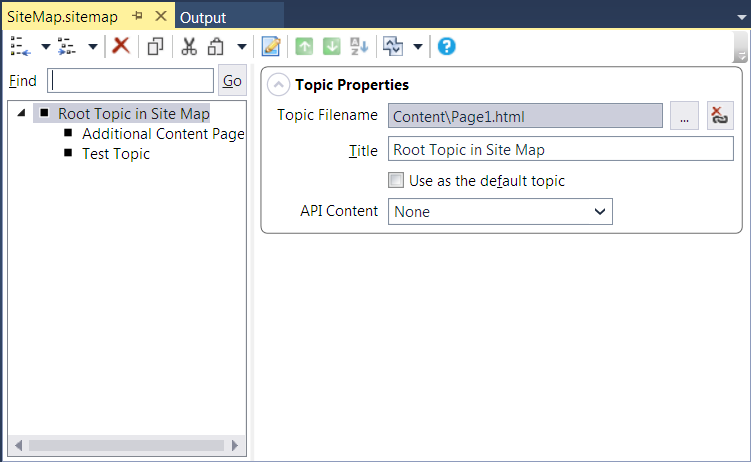Viewport: 751px width, 462px height.
Task: Collapse Topic Properties section
Action: (278, 85)
